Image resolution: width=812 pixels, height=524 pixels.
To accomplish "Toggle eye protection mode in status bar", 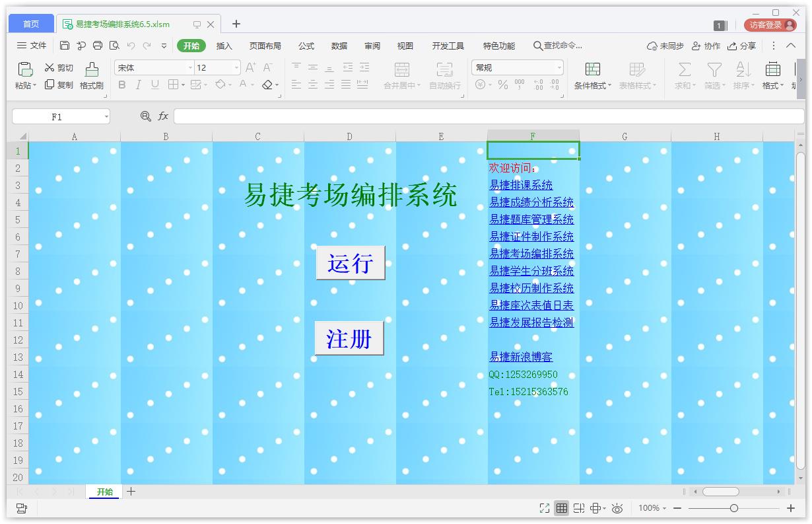I will (617, 508).
